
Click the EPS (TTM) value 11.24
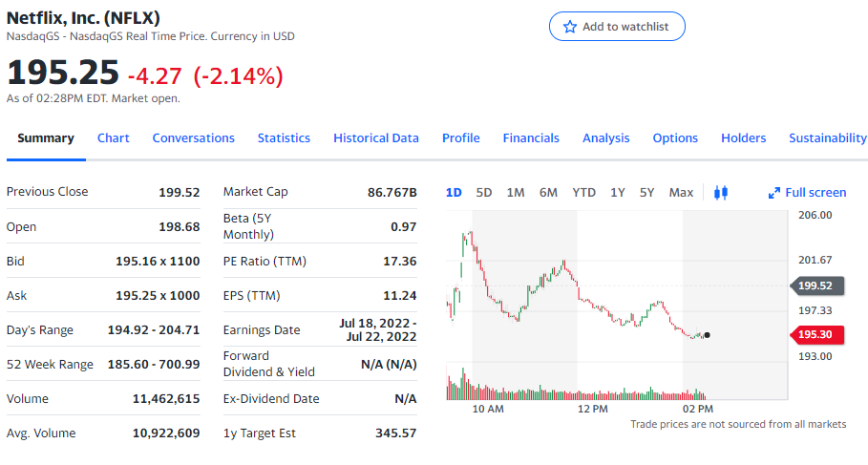click(400, 295)
